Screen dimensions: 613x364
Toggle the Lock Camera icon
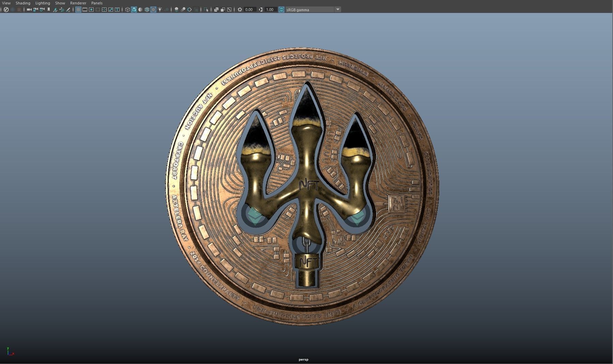[35, 10]
